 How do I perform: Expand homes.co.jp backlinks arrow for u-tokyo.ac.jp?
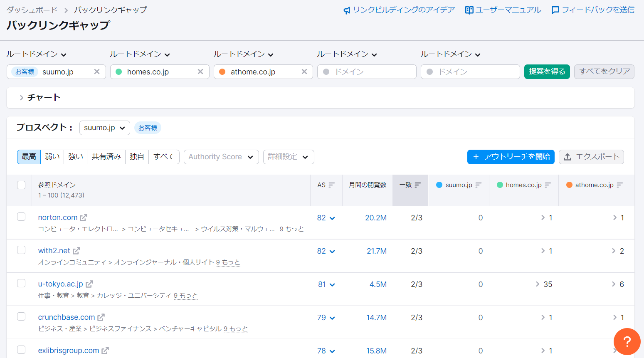tap(538, 284)
